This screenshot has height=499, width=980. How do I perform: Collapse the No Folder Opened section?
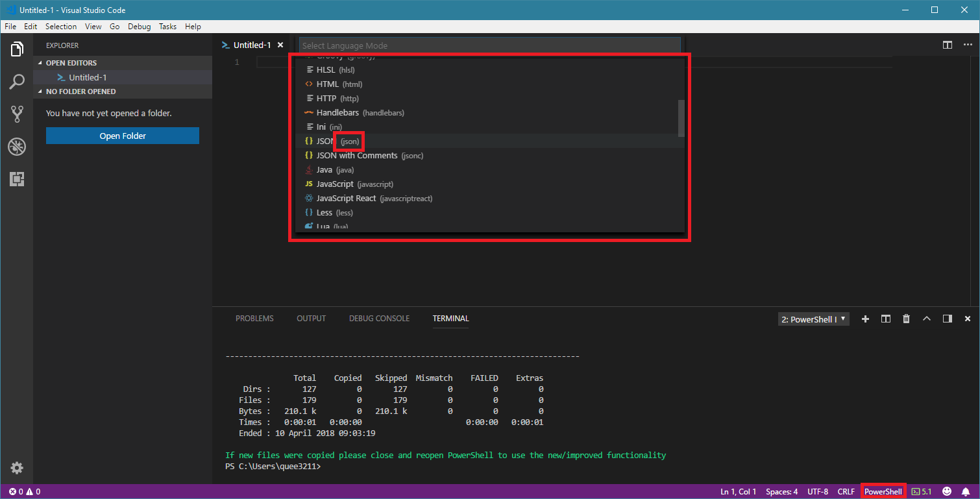click(80, 91)
